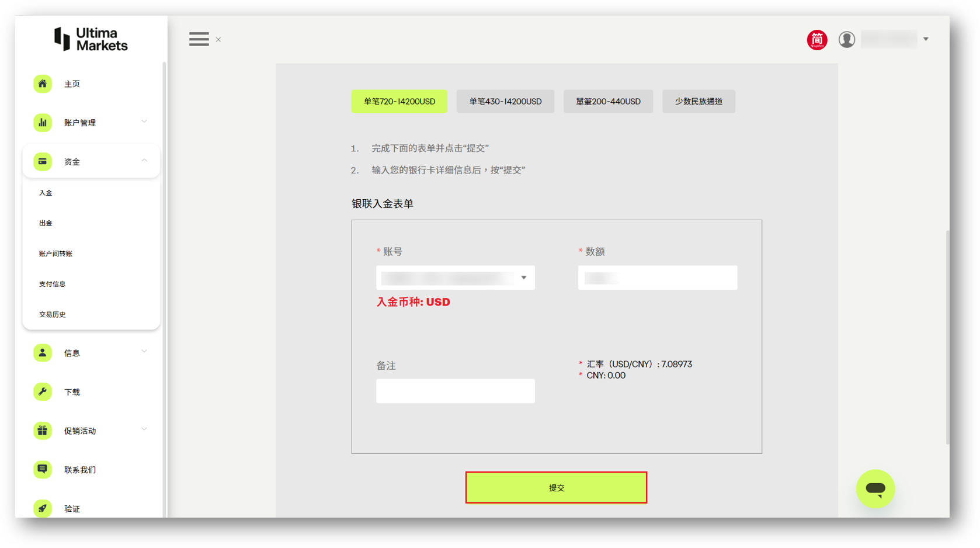Image resolution: width=980 pixels, height=548 pixels.
Task: Click the 提交 submit button
Action: coord(556,487)
